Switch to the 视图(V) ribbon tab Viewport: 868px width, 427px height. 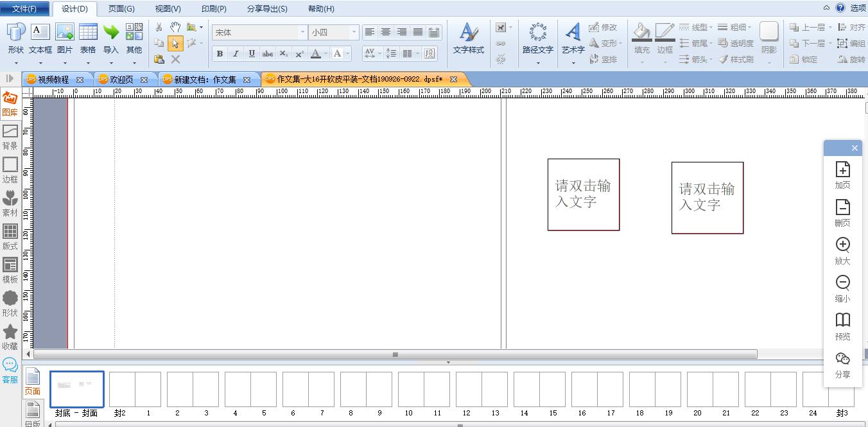tap(168, 8)
